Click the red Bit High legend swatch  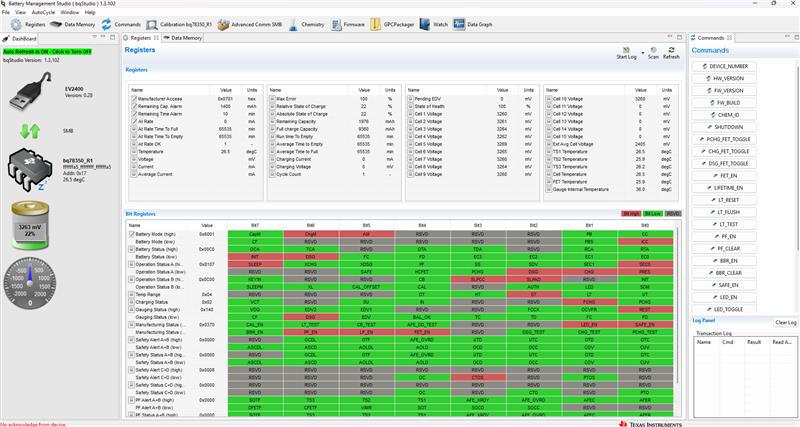coord(631,214)
